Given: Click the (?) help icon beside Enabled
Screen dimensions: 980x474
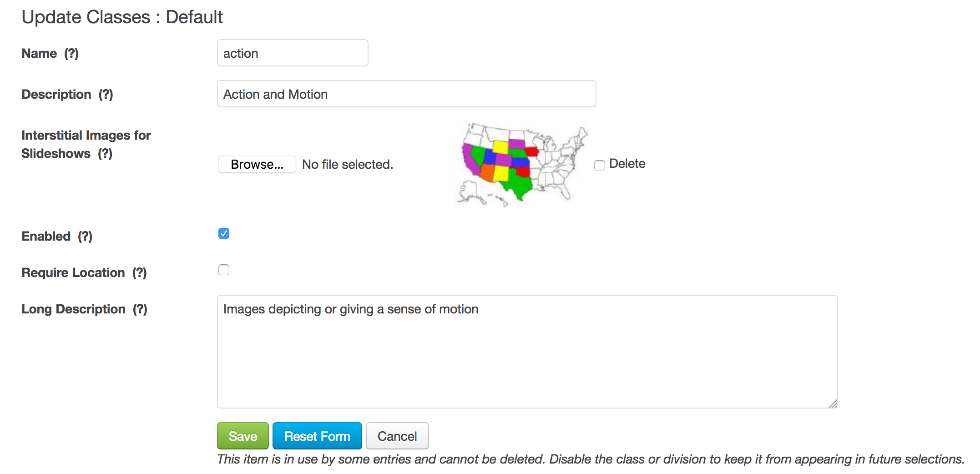Looking at the screenshot, I should pos(85,237).
